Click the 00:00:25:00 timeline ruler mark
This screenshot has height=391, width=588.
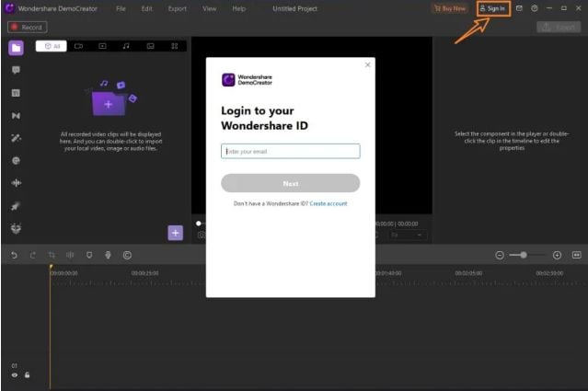click(144, 273)
